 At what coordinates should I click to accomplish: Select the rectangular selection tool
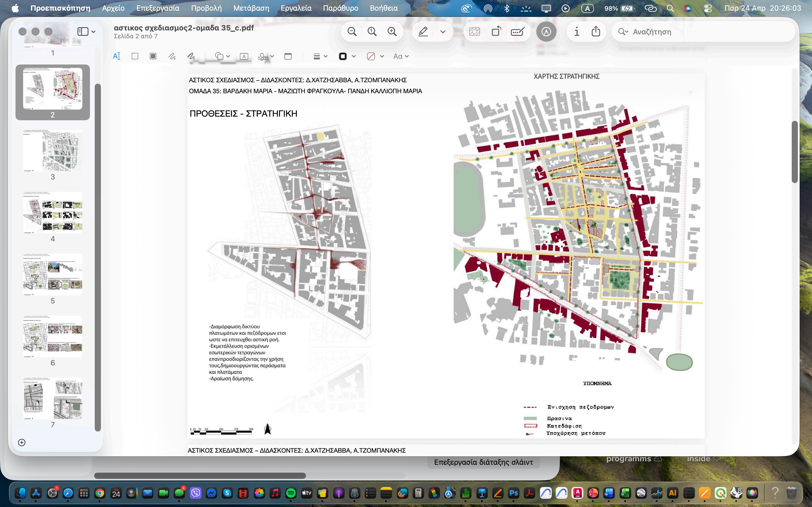135,56
